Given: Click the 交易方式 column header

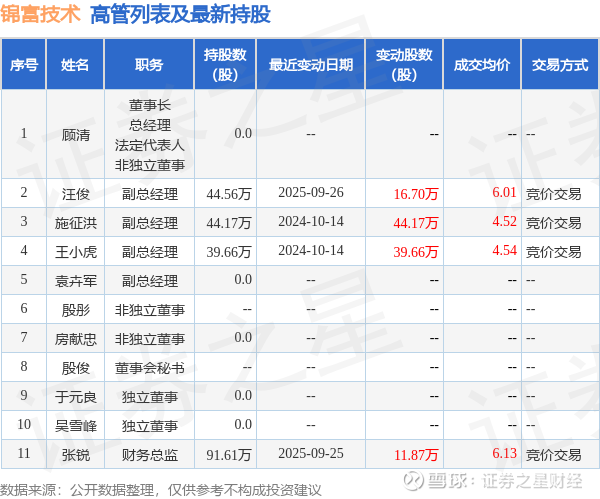Looking at the screenshot, I should pyautogui.click(x=560, y=64).
